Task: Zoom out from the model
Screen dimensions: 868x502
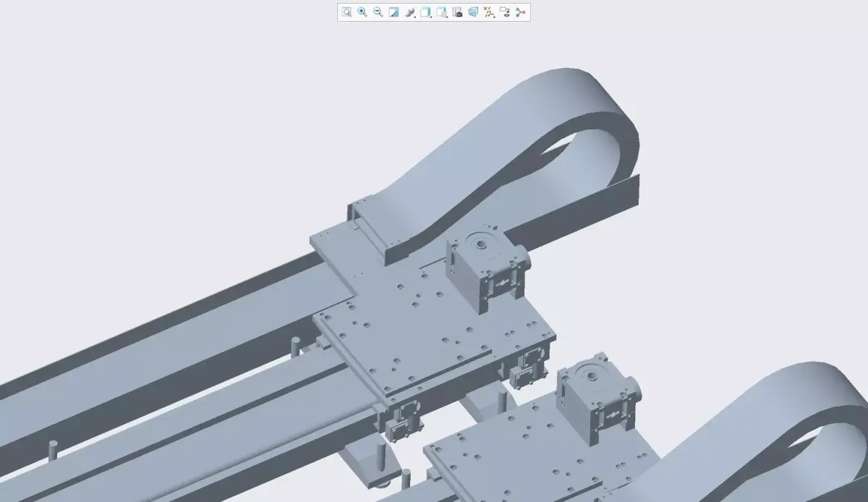Action: point(376,12)
